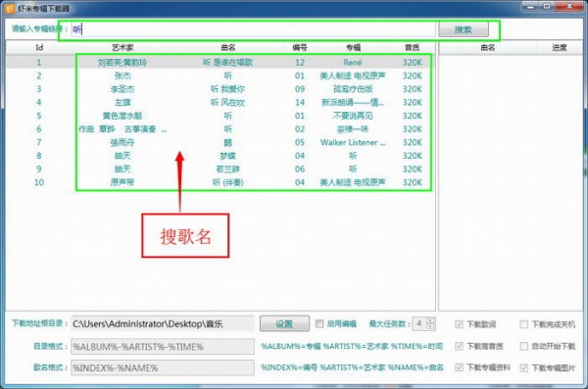Click track number 01 in 张杰 row

300,75
